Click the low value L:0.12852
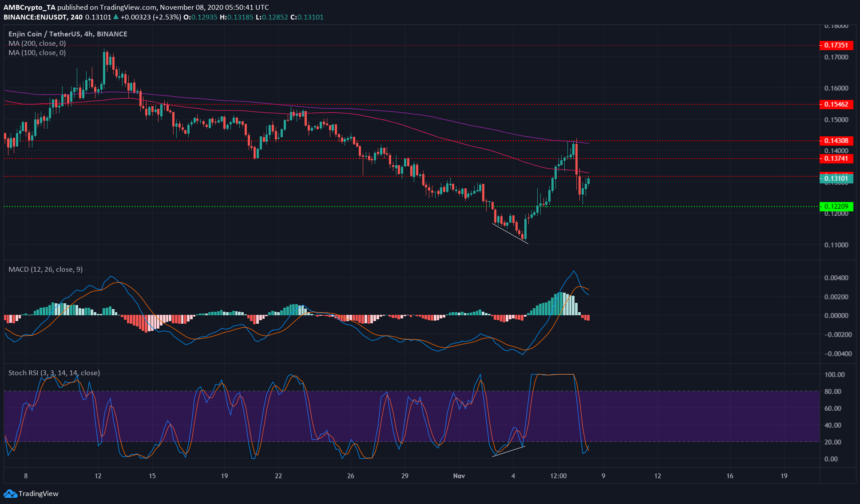 point(272,17)
